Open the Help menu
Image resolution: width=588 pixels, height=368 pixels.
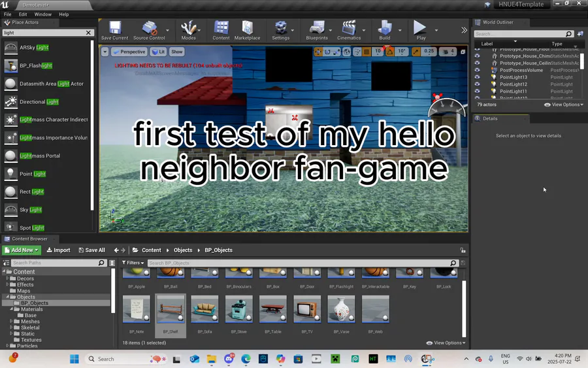click(64, 14)
